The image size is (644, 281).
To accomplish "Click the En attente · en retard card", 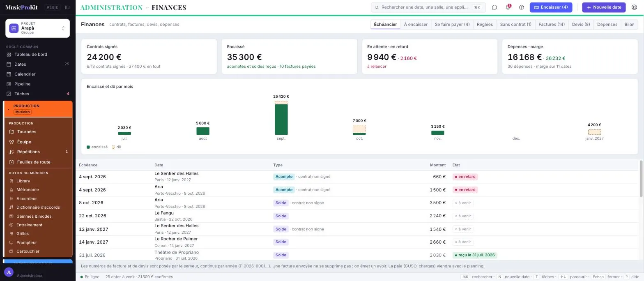I will 430,57.
